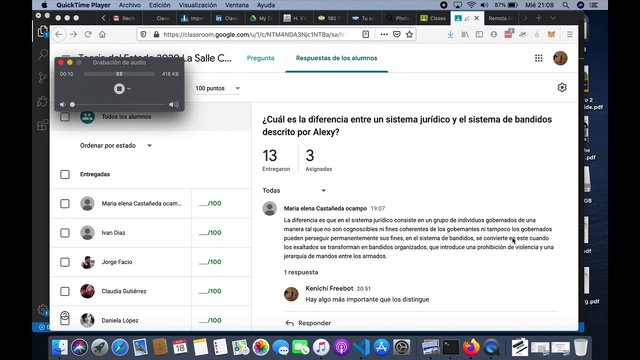Expand the 100 puntos dropdown
Screen dimensions: 640x360
click(x=218, y=88)
